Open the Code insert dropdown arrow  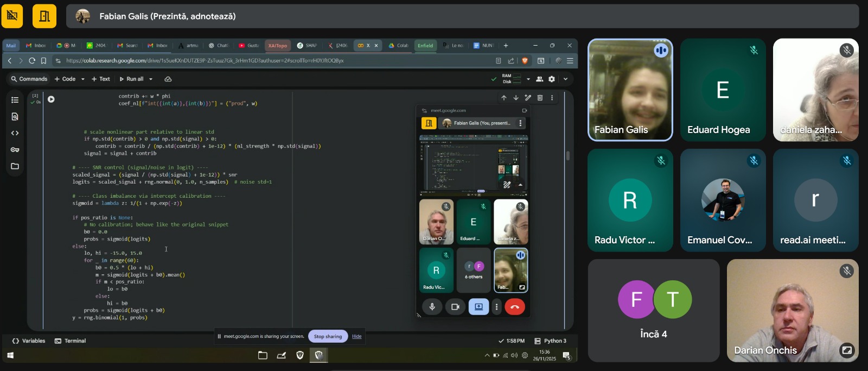[x=82, y=79]
